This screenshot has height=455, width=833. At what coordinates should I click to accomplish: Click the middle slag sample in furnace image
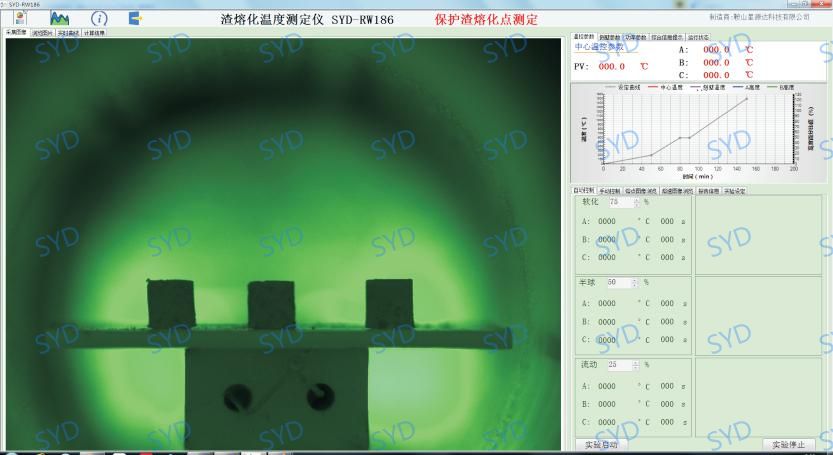pos(271,305)
